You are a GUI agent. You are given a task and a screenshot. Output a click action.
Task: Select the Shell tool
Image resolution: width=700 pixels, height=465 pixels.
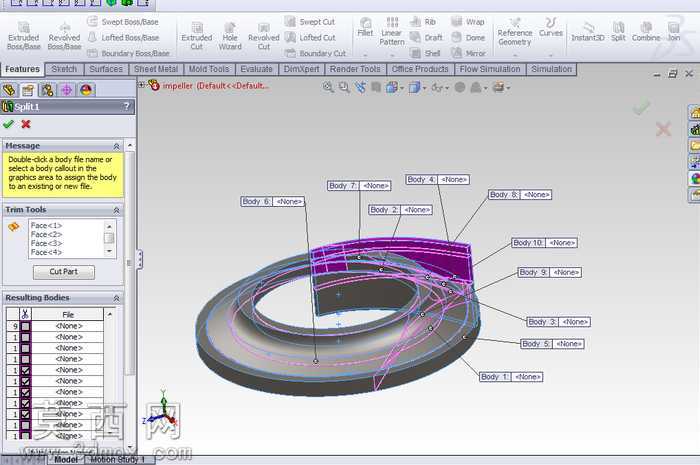coord(425,53)
